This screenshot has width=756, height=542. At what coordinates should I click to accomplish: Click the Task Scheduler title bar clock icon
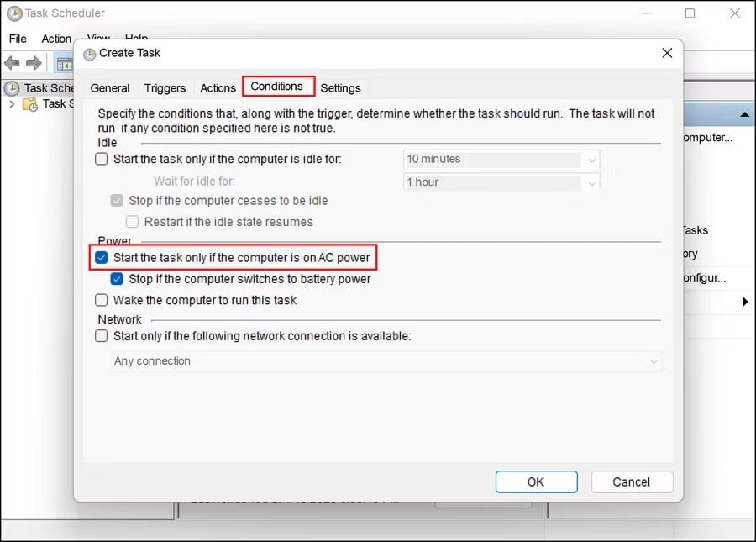pos(14,13)
